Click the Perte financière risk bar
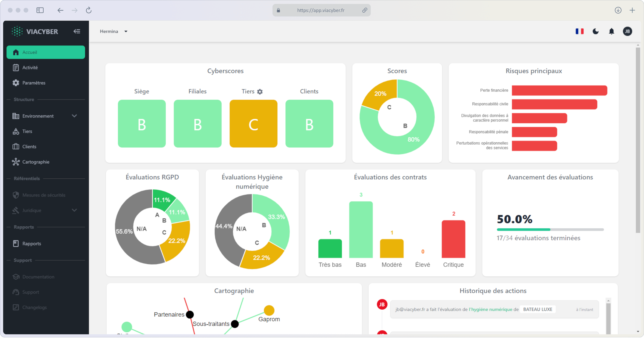 click(559, 90)
